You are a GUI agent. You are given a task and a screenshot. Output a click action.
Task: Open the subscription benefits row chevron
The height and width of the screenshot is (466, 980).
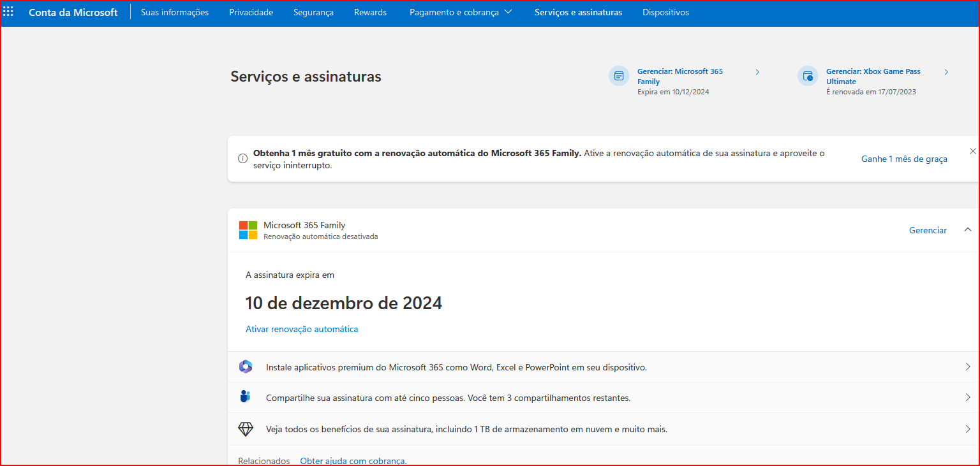pyautogui.click(x=968, y=429)
